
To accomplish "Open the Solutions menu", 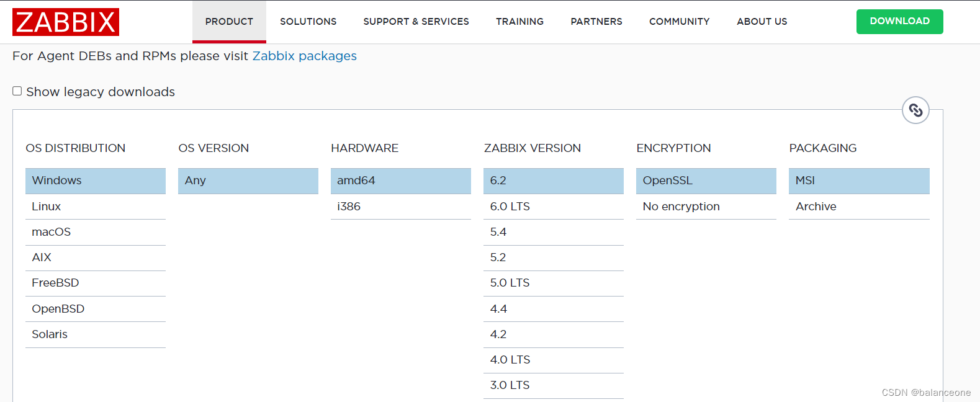I will (x=308, y=22).
